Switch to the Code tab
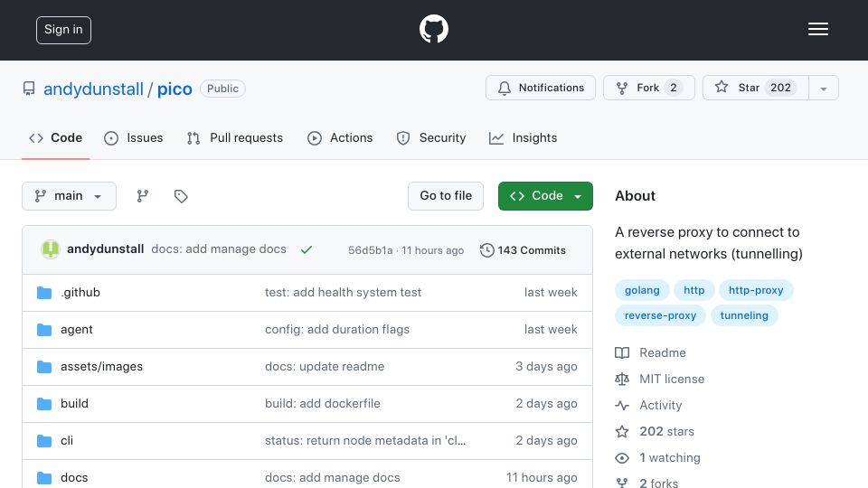 click(55, 137)
